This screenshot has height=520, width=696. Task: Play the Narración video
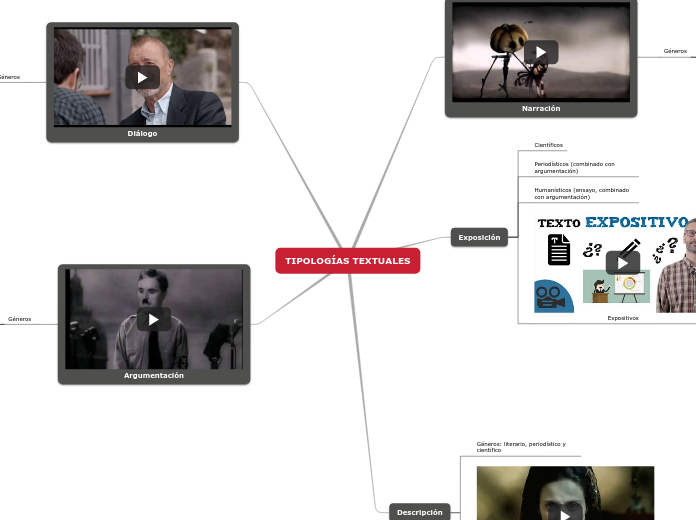tap(541, 52)
